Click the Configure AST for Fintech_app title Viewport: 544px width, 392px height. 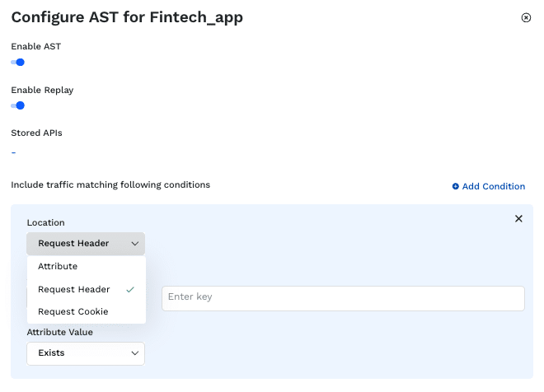[x=127, y=17]
